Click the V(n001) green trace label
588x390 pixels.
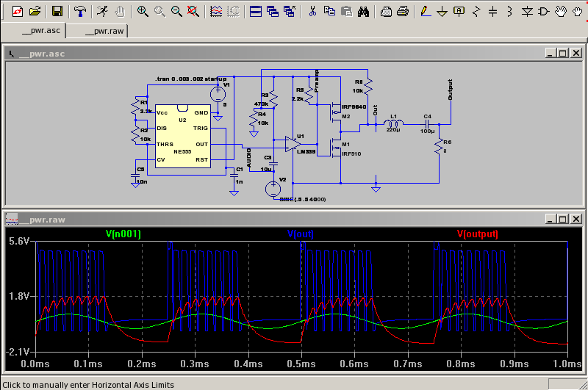click(x=123, y=234)
